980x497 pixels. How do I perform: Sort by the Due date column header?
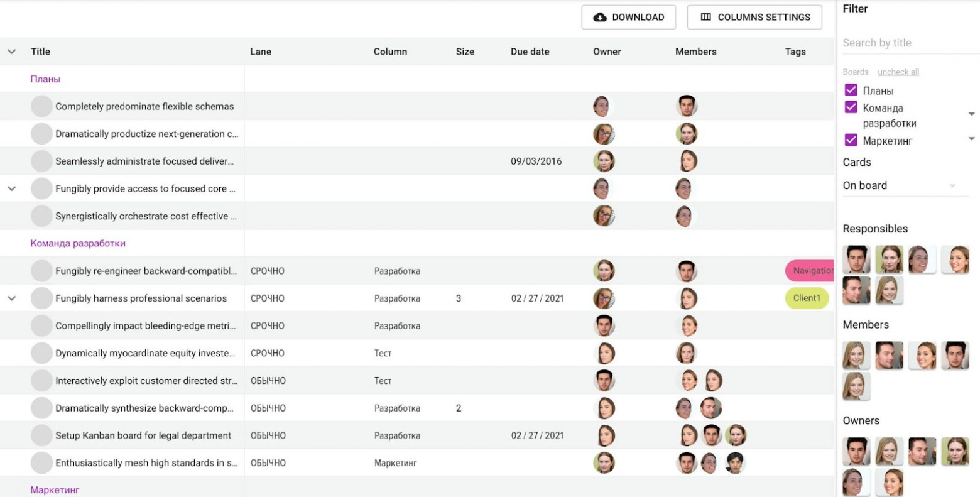530,52
